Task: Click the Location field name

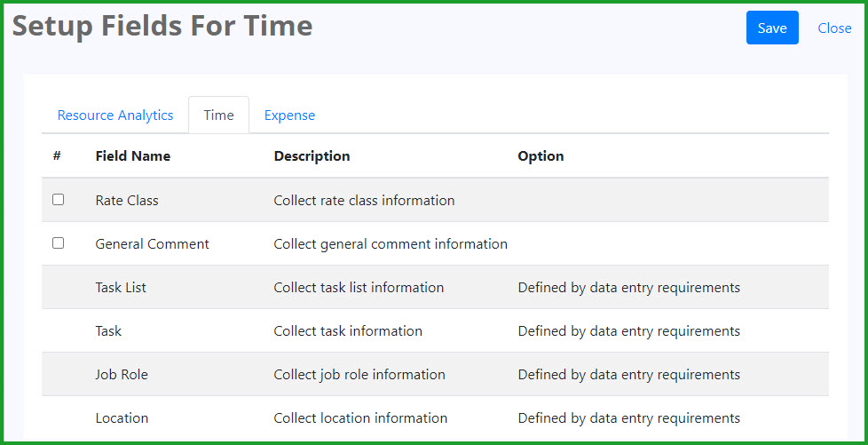Action: 122,417
